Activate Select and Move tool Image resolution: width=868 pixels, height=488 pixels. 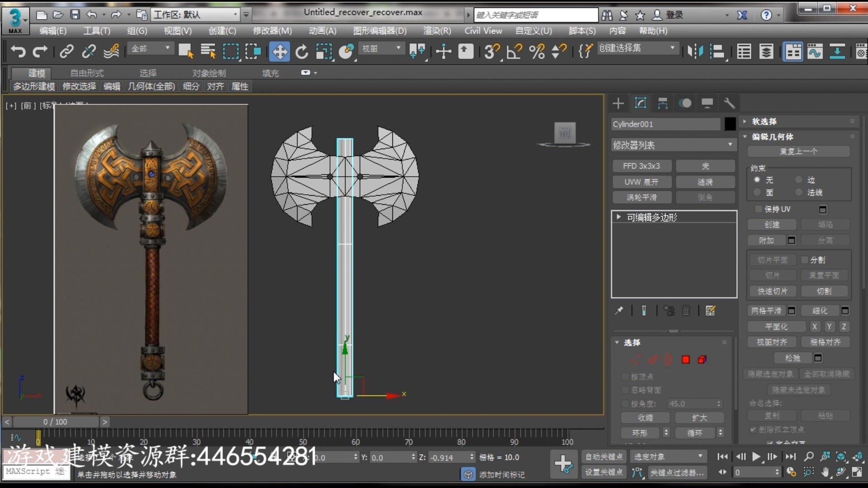[279, 51]
